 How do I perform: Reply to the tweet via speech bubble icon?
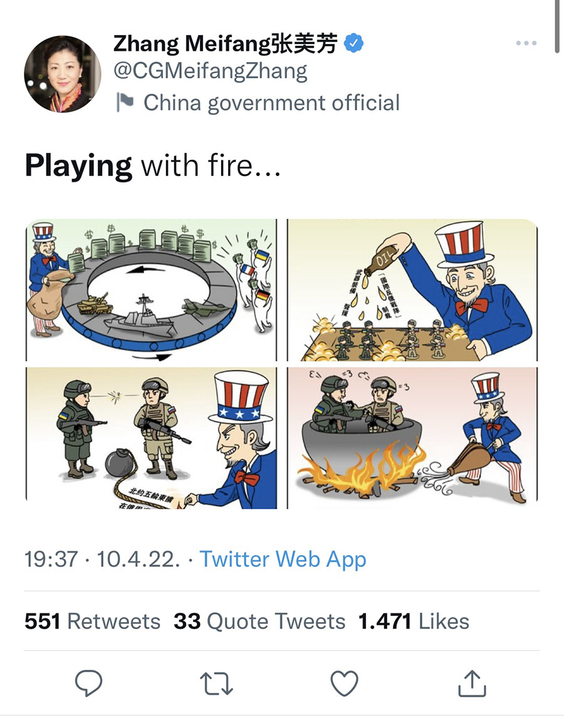coord(88,683)
